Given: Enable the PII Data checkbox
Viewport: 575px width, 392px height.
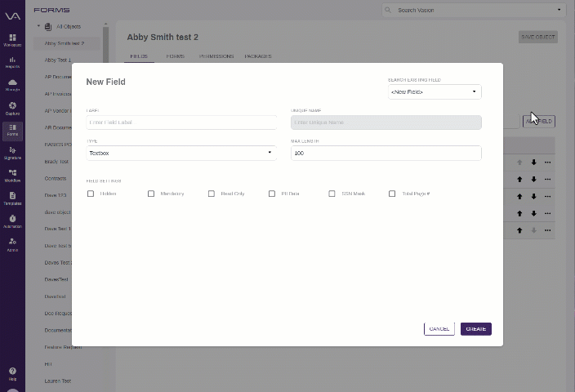Looking at the screenshot, I should coord(272,194).
